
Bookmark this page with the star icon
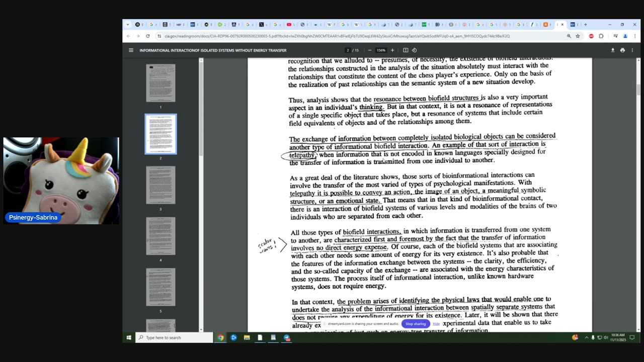(578, 36)
